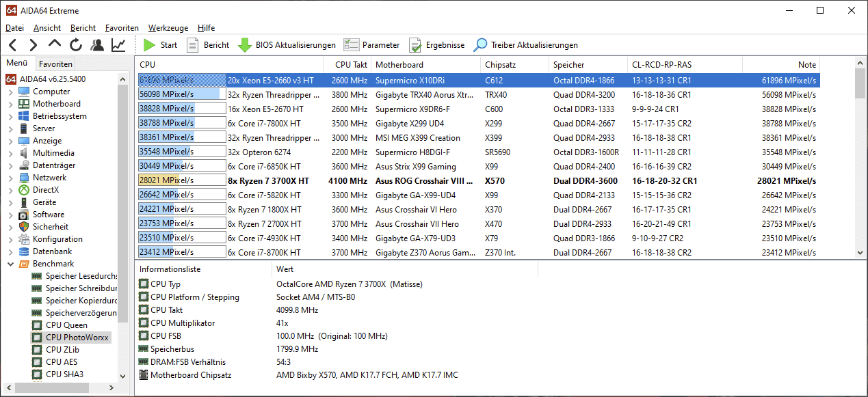
Task: Start the benchmark with green play icon
Action: [160, 45]
